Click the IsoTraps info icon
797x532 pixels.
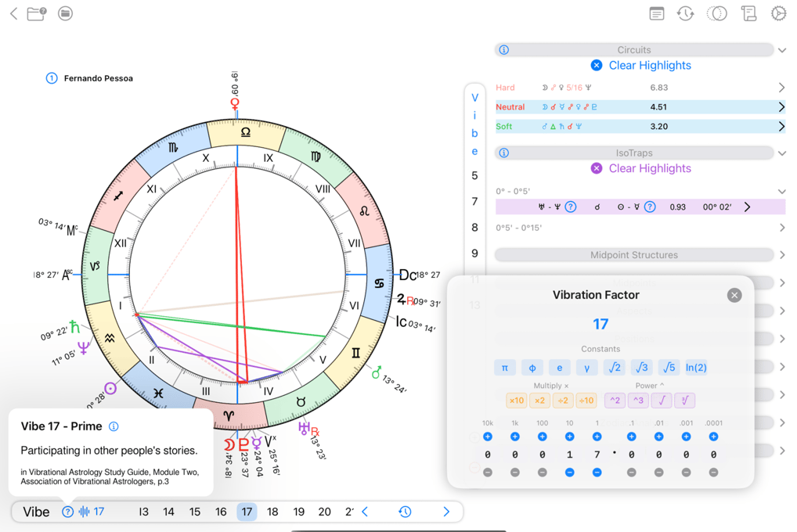click(x=503, y=153)
